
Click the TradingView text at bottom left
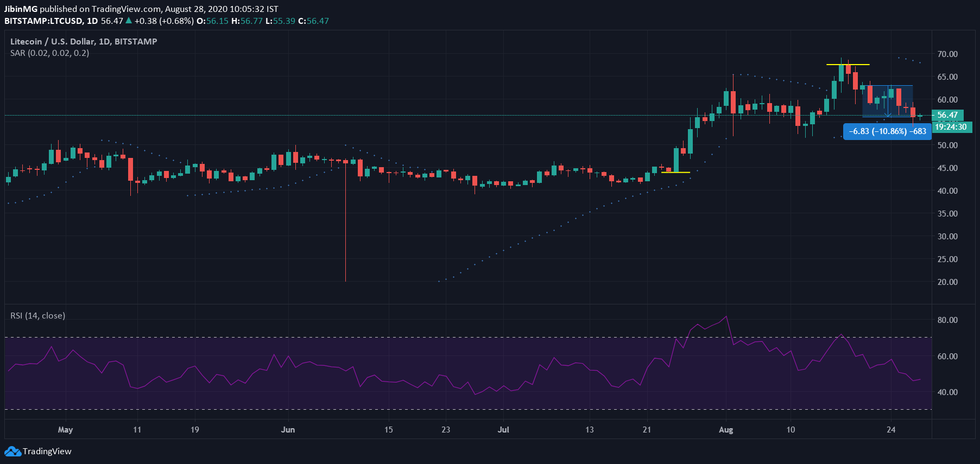tap(47, 452)
